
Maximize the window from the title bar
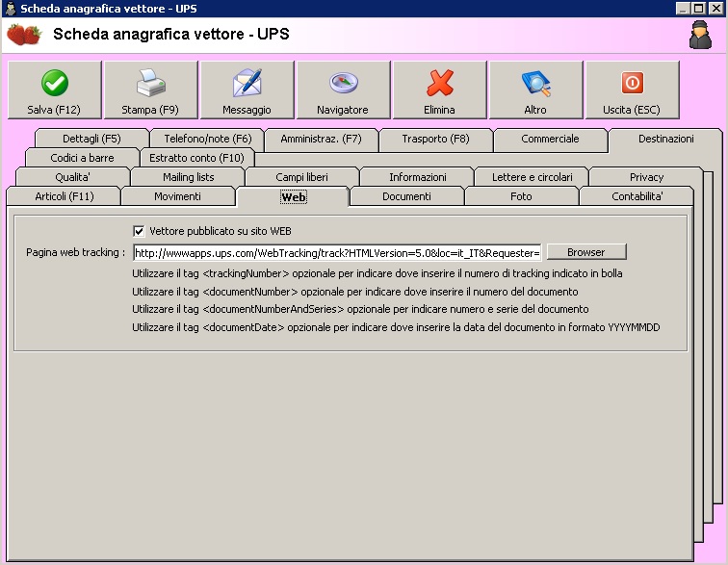pyautogui.click(x=699, y=9)
